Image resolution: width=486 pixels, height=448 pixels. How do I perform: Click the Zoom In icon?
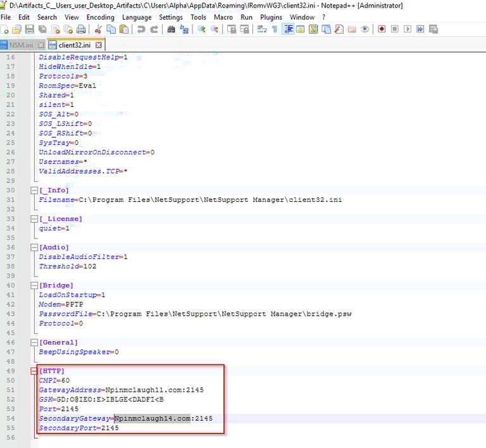tap(201, 30)
